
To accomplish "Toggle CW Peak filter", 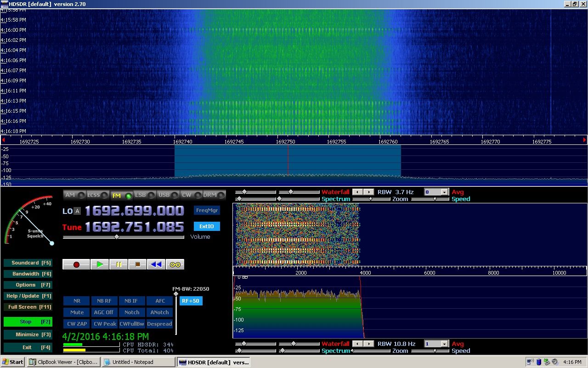I will pyautogui.click(x=104, y=324).
